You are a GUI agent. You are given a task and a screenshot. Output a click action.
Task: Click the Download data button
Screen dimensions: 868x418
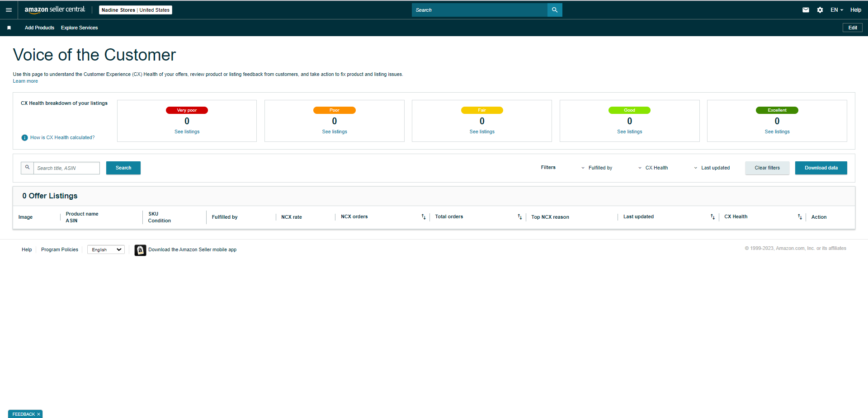pyautogui.click(x=821, y=168)
